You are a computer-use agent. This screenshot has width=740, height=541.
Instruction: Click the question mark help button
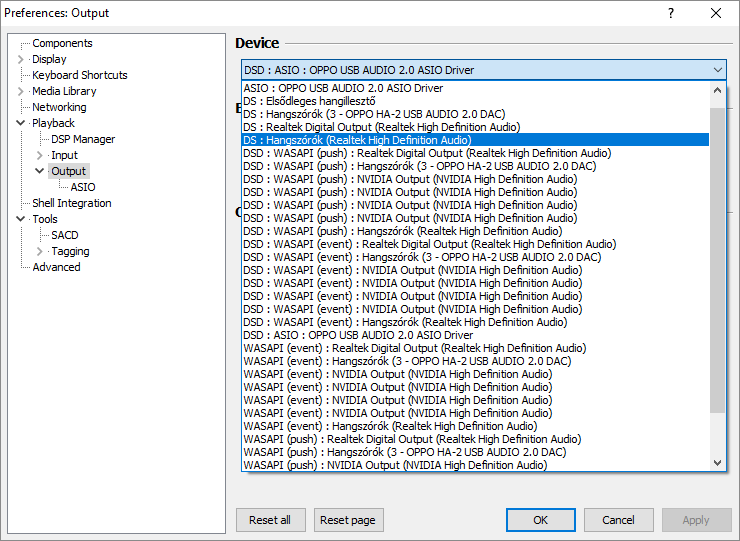tap(671, 13)
